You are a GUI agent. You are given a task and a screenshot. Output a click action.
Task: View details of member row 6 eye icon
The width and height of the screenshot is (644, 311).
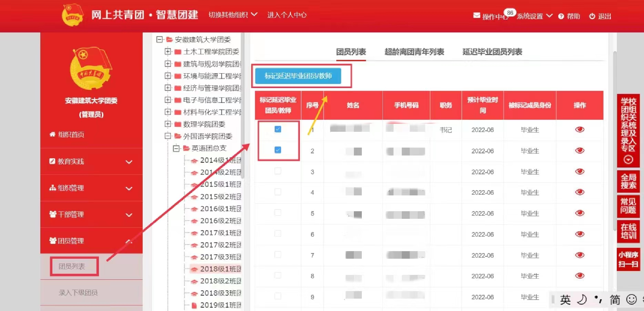pyautogui.click(x=580, y=234)
